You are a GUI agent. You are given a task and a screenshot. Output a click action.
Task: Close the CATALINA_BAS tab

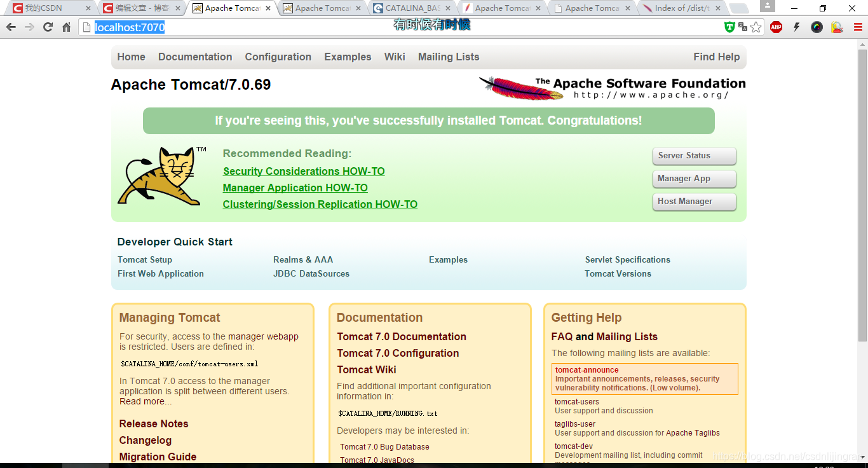coord(449,8)
